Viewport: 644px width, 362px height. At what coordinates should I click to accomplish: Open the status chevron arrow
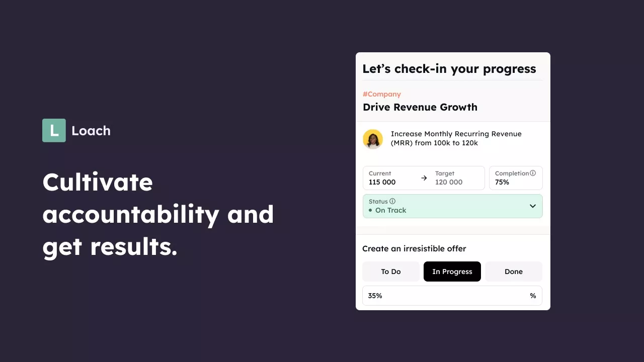(533, 206)
